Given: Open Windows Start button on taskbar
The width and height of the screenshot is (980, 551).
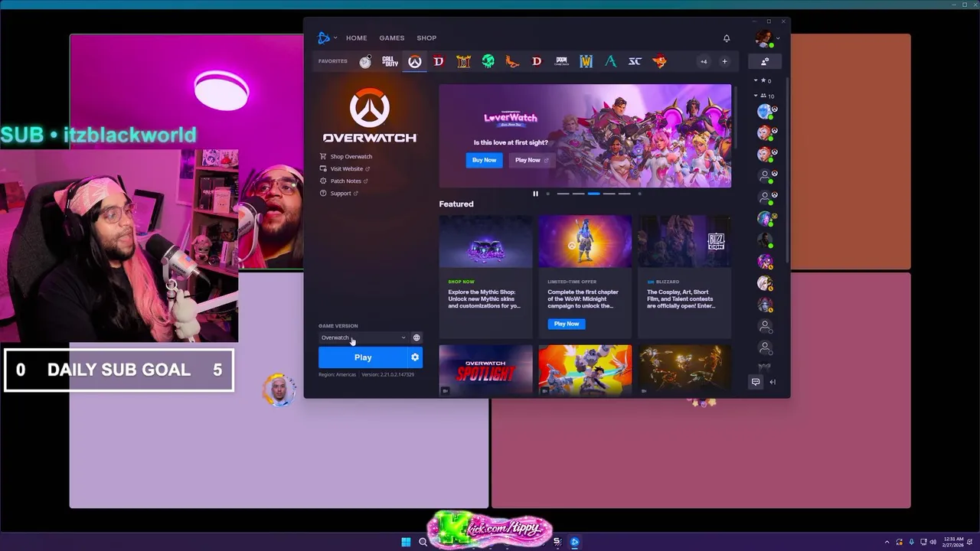Looking at the screenshot, I should click(406, 542).
